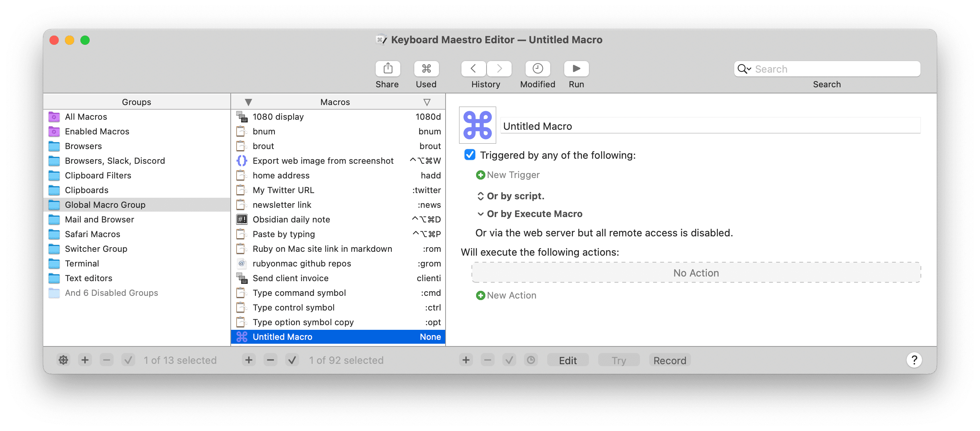Click the Untitled Macro name field
Screen dimensions: 980x431
[710, 126]
